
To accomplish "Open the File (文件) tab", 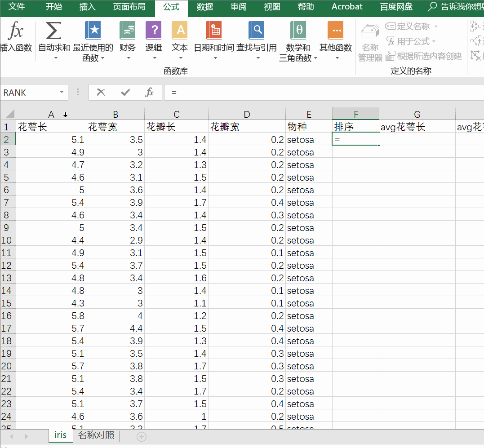I will pos(17,7).
